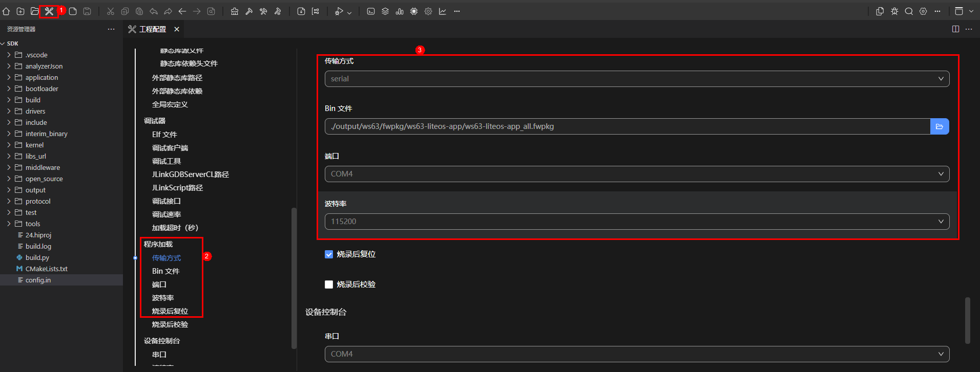Open 串口 COM4 dropdown under 设备控制台
The height and width of the screenshot is (372, 980).
(637, 354)
